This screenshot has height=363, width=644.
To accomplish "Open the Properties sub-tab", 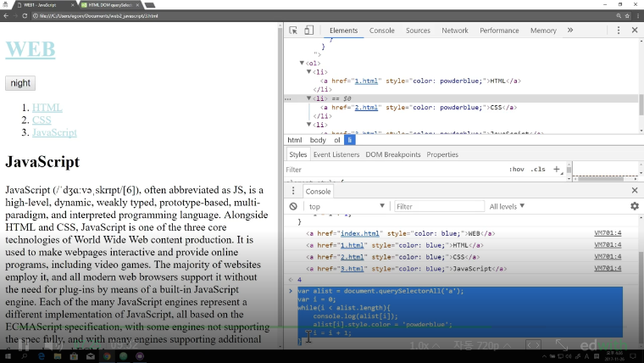I will tap(442, 154).
